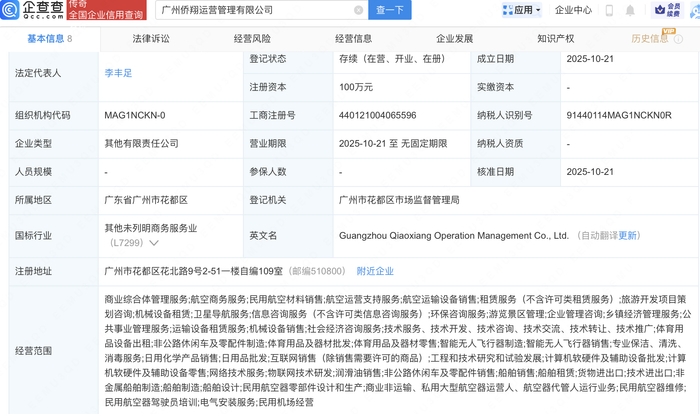
Task: Open the 应用 dropdown menu
Action: pyautogui.click(x=522, y=10)
